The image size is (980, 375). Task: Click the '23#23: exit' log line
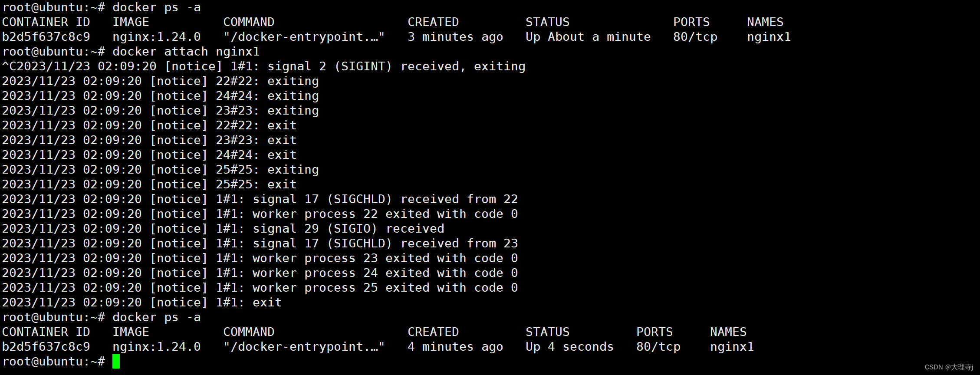click(x=149, y=140)
